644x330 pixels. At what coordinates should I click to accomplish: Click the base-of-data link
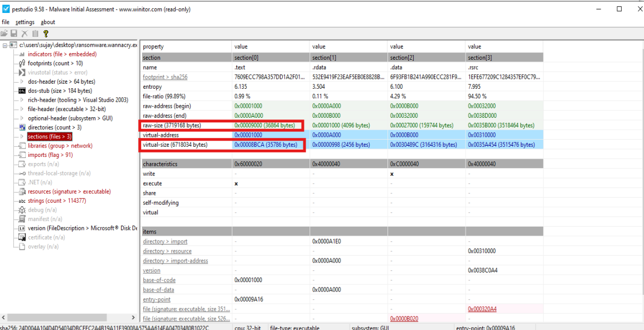tap(159, 290)
